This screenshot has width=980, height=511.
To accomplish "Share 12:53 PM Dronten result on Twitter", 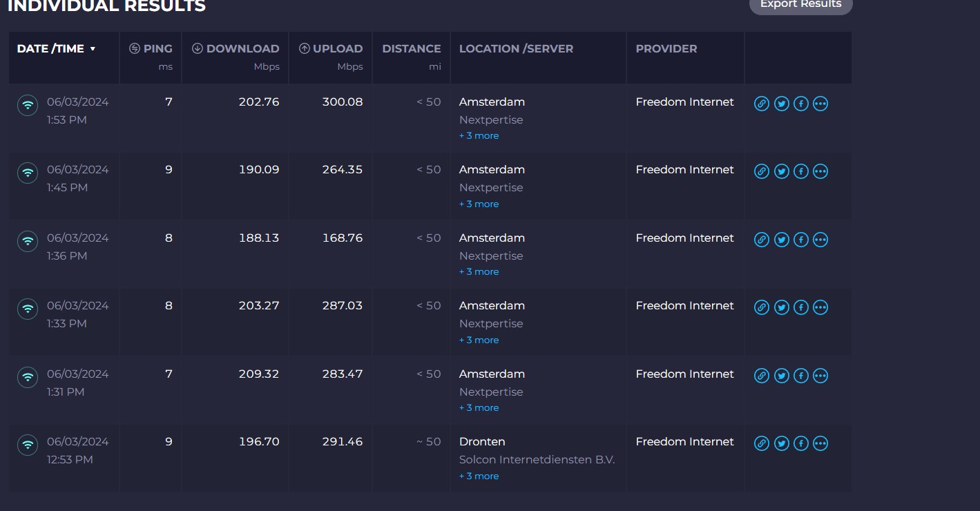I will pos(781,443).
